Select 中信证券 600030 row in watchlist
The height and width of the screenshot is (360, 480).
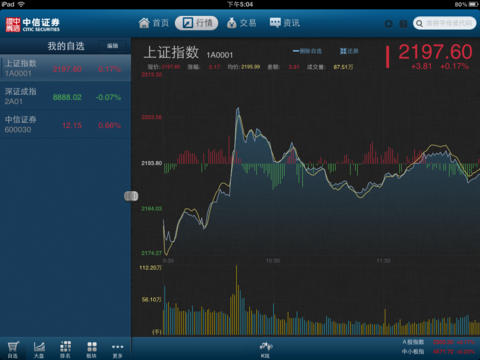65,125
